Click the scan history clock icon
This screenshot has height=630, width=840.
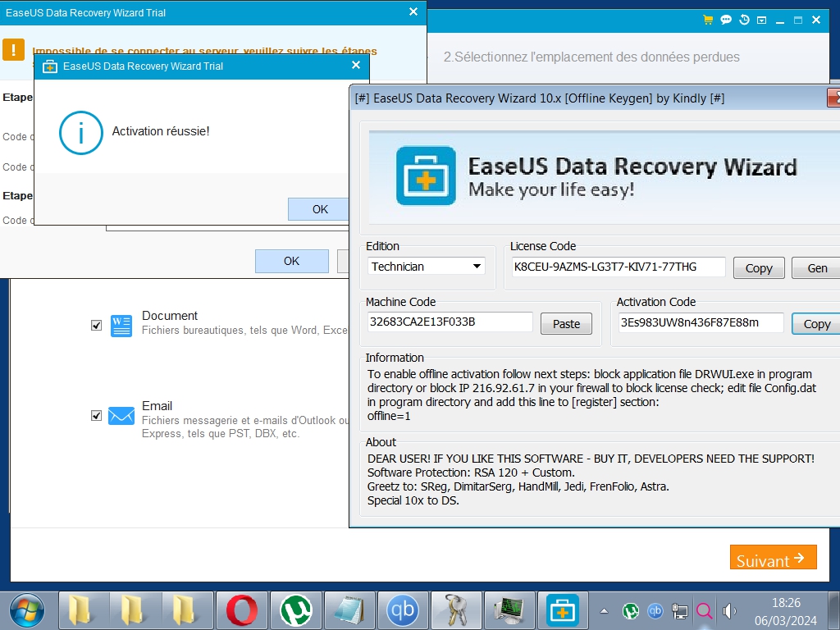tap(744, 20)
